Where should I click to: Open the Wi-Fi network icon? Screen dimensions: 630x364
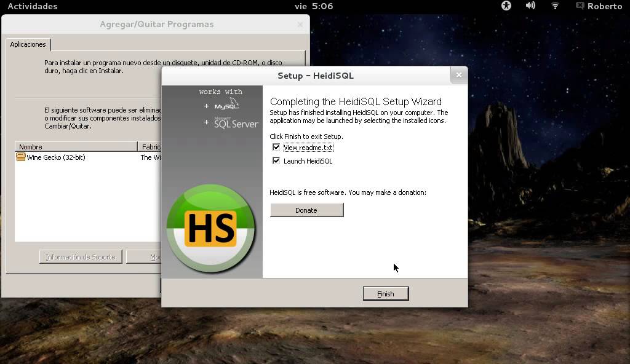[555, 6]
